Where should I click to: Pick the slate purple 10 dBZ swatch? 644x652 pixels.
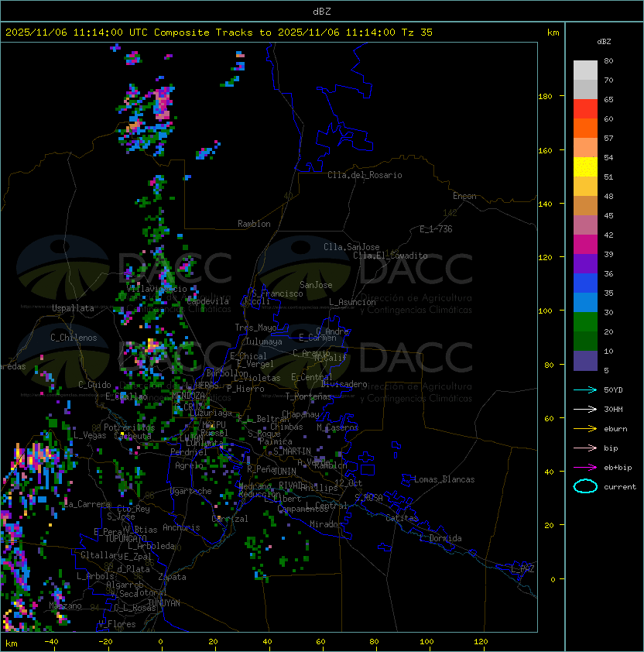(x=585, y=361)
